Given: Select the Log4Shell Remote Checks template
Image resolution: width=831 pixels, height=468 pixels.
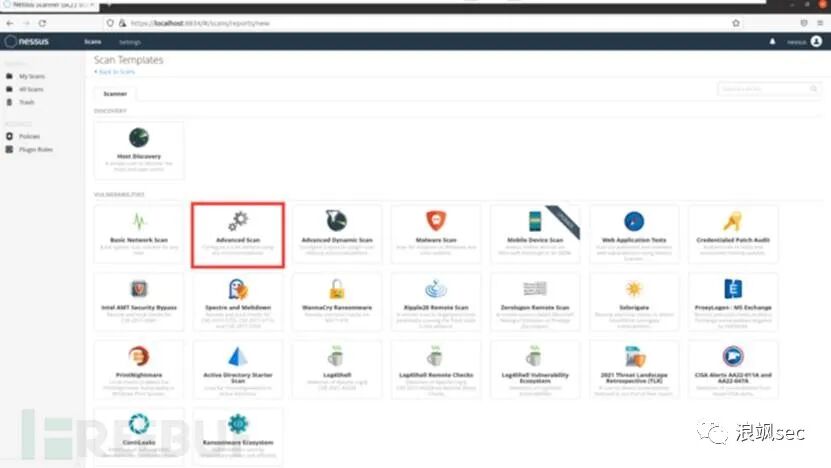Looking at the screenshot, I should (x=436, y=369).
